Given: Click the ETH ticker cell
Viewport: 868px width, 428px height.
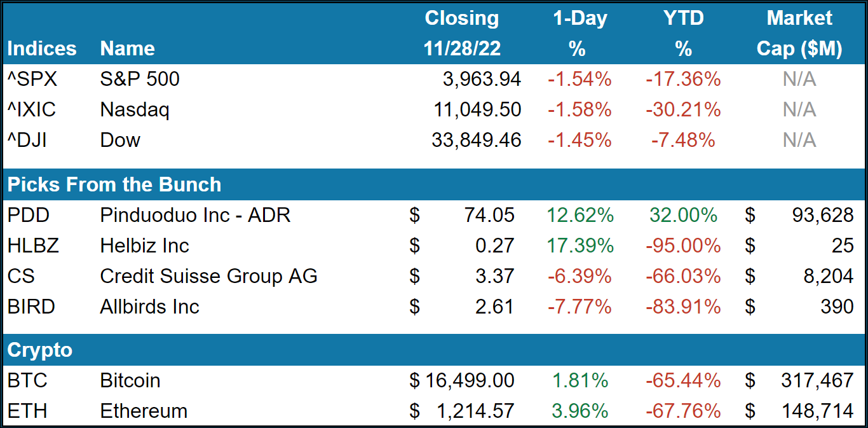Looking at the screenshot, I should (x=27, y=411).
